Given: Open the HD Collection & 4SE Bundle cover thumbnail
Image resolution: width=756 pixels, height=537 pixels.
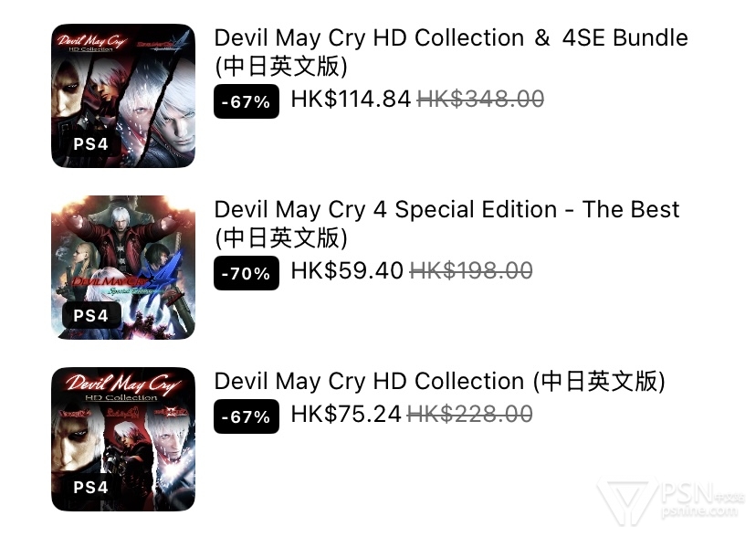Looking at the screenshot, I should 123,96.
